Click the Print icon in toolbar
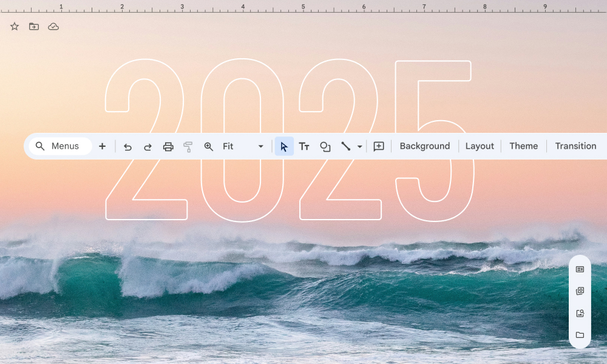The image size is (607, 364). coord(168,146)
